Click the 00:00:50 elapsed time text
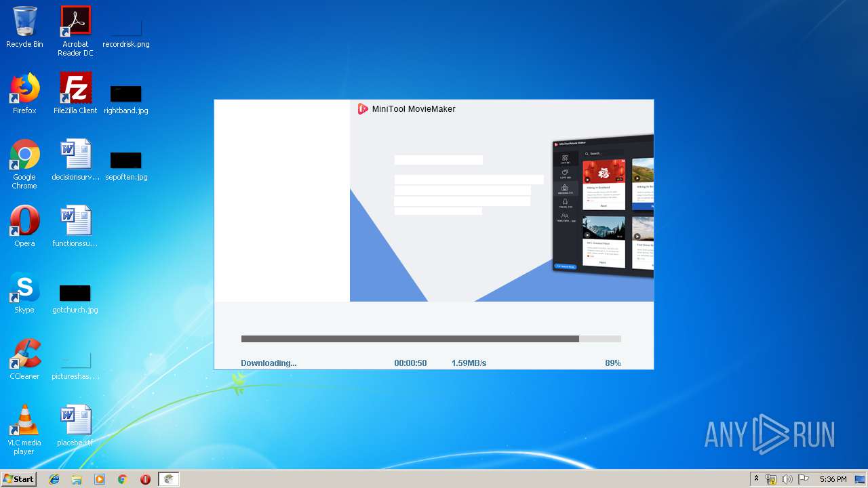 pos(410,363)
